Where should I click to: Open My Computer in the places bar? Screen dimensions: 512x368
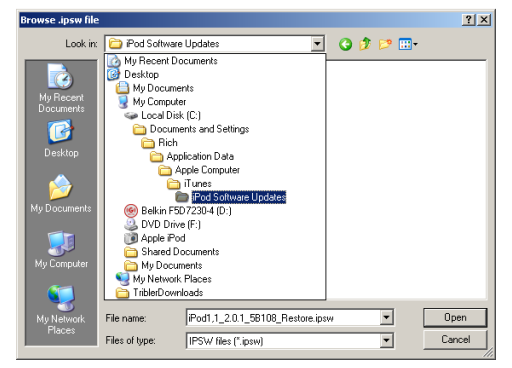coord(61,250)
